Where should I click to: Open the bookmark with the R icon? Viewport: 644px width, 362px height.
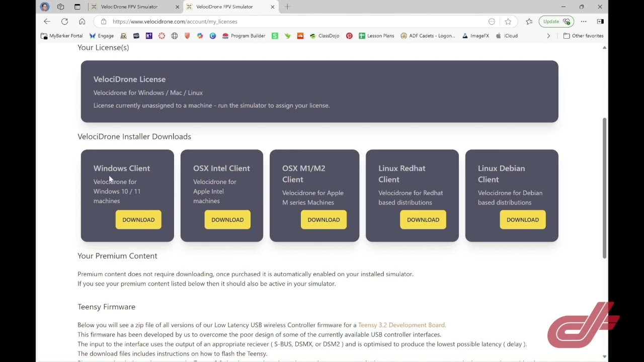(x=123, y=36)
